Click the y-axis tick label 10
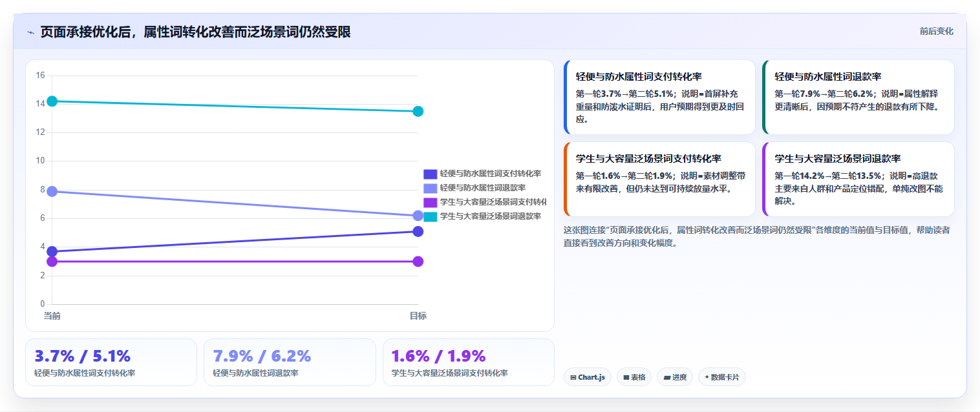This screenshot has width=980, height=412. pos(40,161)
